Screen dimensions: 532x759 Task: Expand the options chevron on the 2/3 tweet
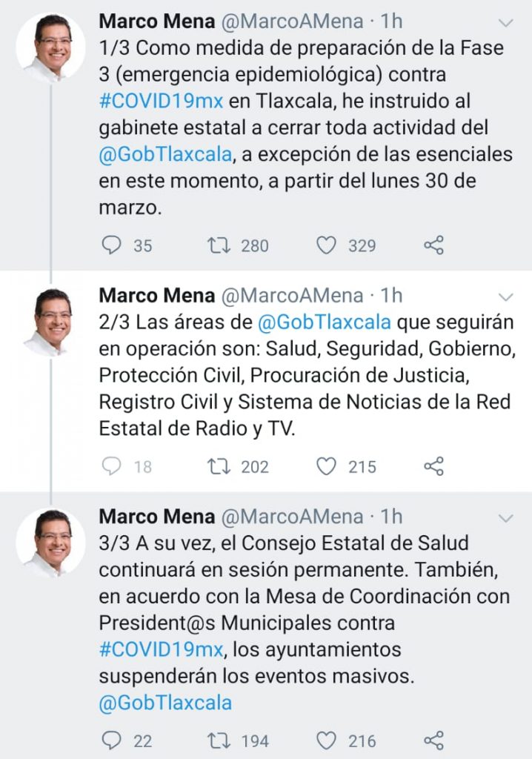tap(506, 297)
